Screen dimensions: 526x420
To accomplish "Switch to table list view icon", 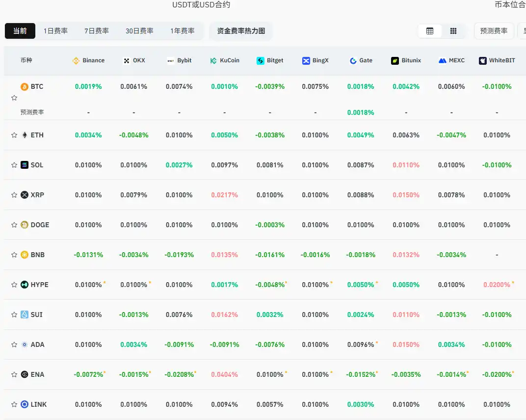I will click(x=430, y=31).
